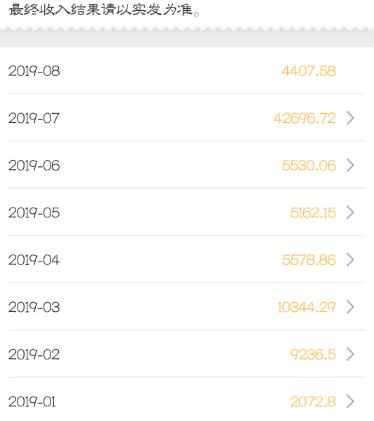Click the 42696.72 income amount
The width and height of the screenshot is (374, 421).
click(305, 118)
